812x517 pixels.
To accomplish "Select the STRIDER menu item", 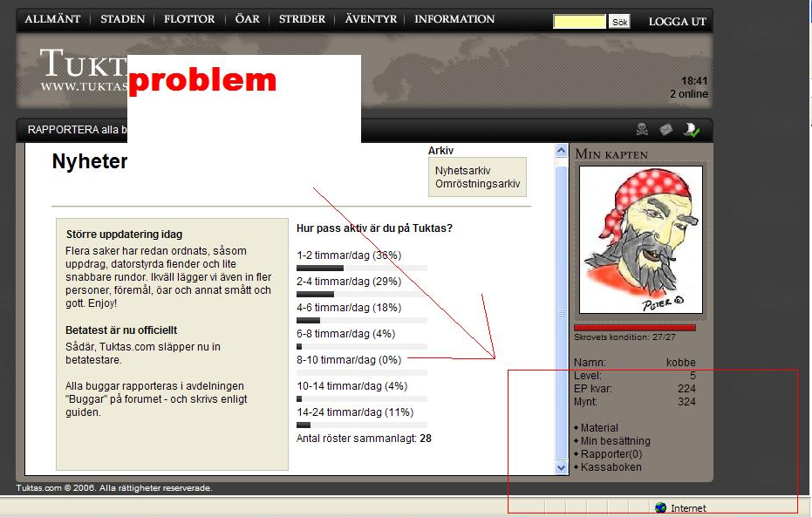I will pyautogui.click(x=302, y=19).
